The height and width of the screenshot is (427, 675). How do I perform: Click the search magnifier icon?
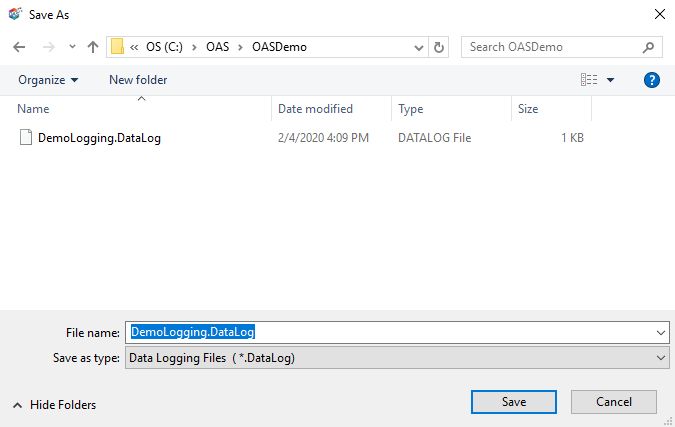click(648, 47)
